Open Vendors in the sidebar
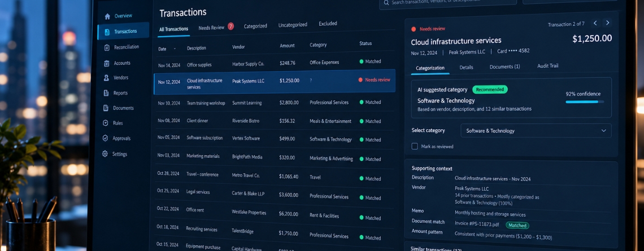 point(122,77)
